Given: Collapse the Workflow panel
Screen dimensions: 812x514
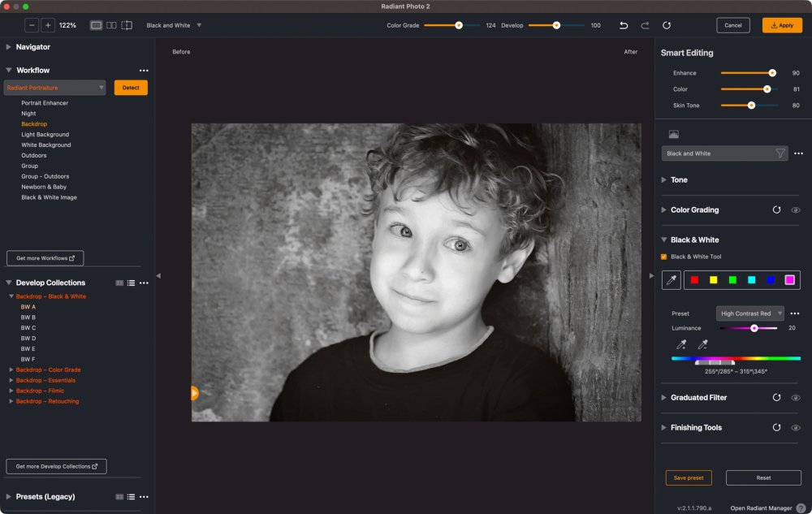Looking at the screenshot, I should pyautogui.click(x=8, y=71).
